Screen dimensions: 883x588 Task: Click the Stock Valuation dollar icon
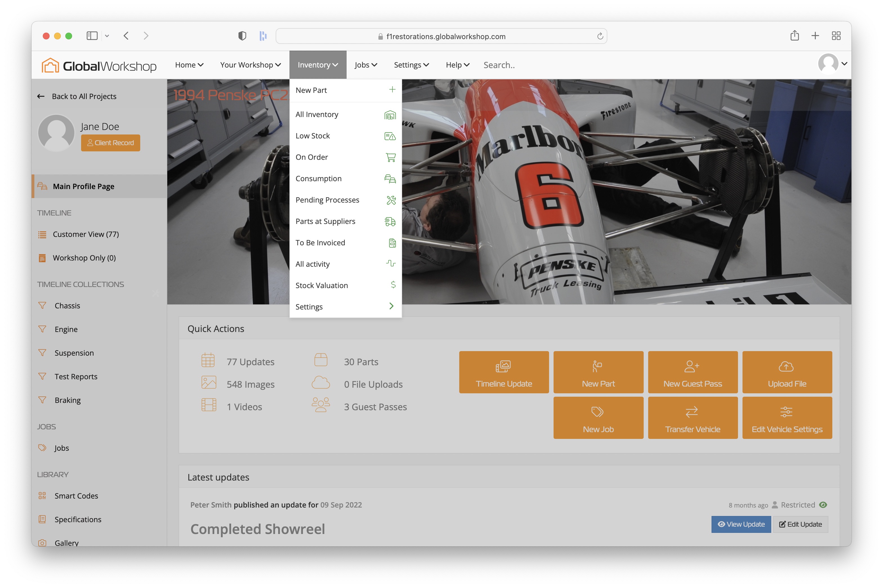coord(393,285)
